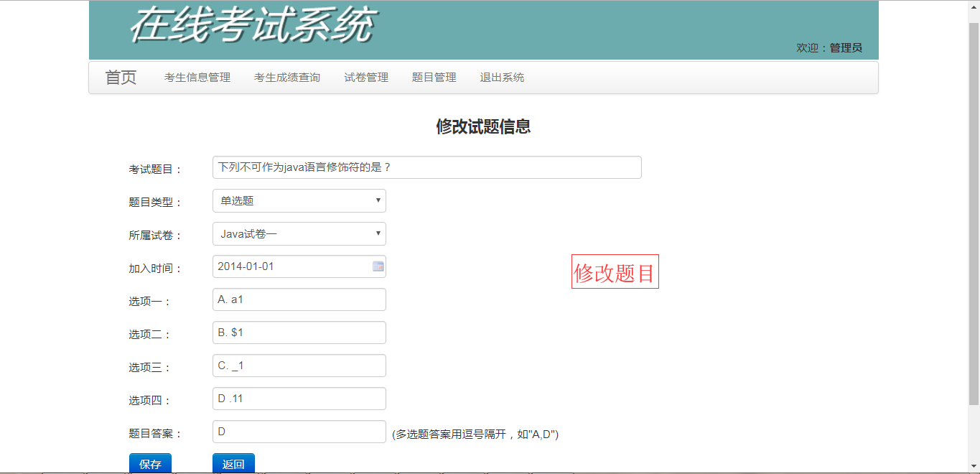This screenshot has height=474, width=980.
Task: Click the 修改试题信息 heading
Action: click(483, 127)
